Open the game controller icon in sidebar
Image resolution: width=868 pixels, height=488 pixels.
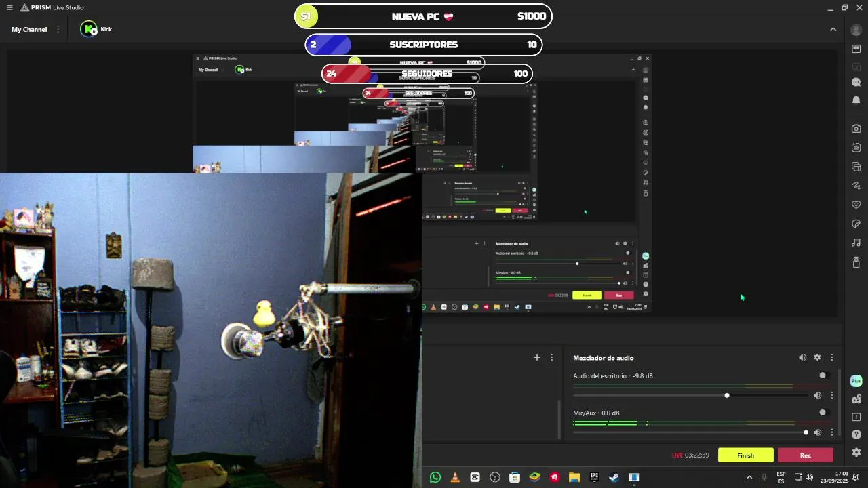pos(856,399)
